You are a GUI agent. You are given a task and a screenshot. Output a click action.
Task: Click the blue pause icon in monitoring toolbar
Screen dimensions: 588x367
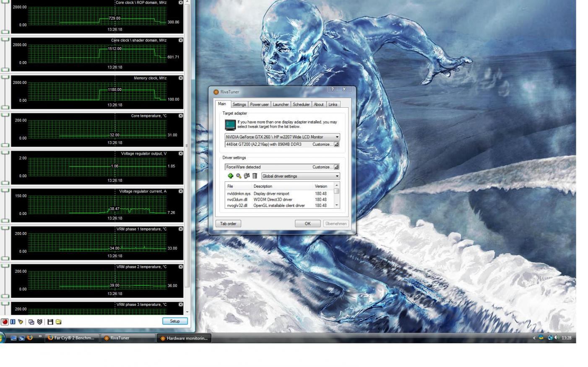pos(13,322)
